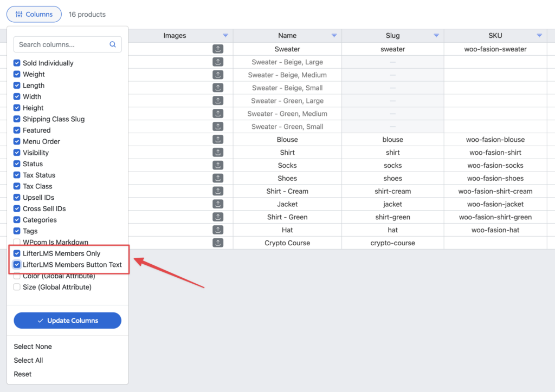The height and width of the screenshot is (392, 555).
Task: Uncheck the Tags column checkbox
Action: (x=17, y=231)
